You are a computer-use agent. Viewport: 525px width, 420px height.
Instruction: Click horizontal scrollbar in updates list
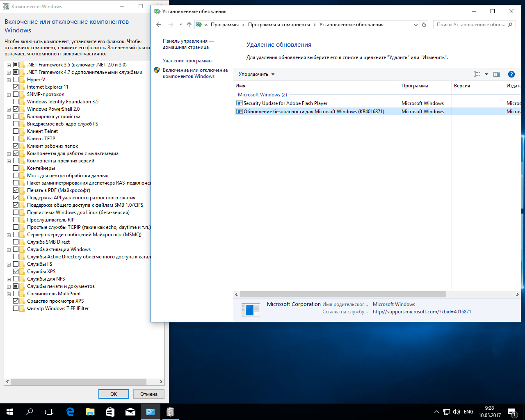tap(343, 294)
